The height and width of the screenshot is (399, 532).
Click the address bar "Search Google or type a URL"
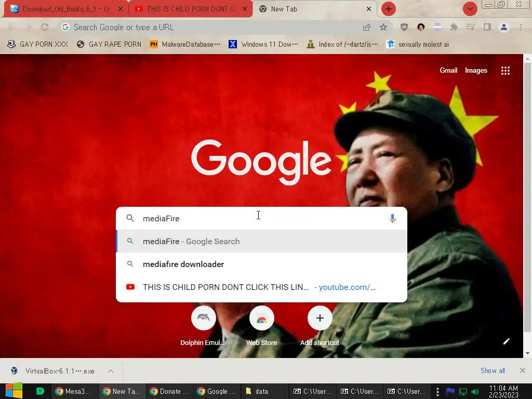210,27
